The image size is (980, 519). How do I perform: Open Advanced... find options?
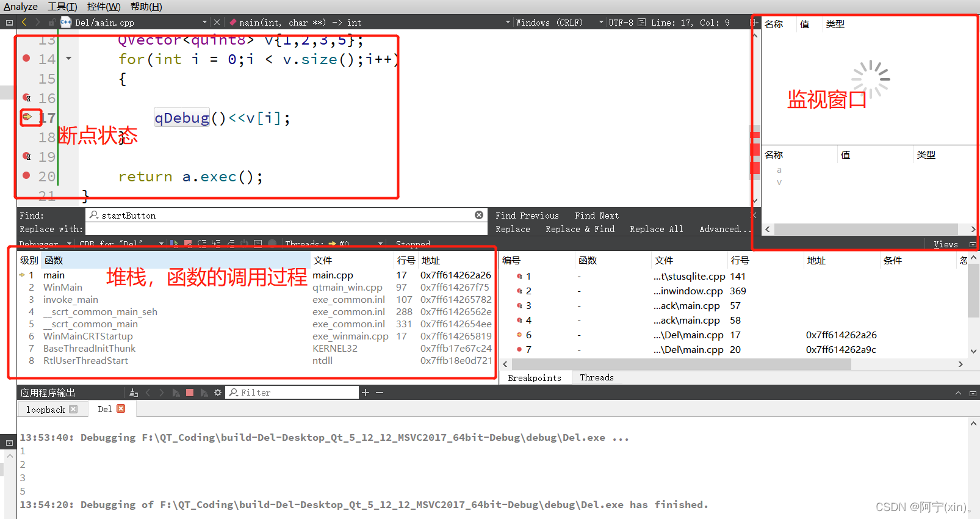(x=724, y=229)
